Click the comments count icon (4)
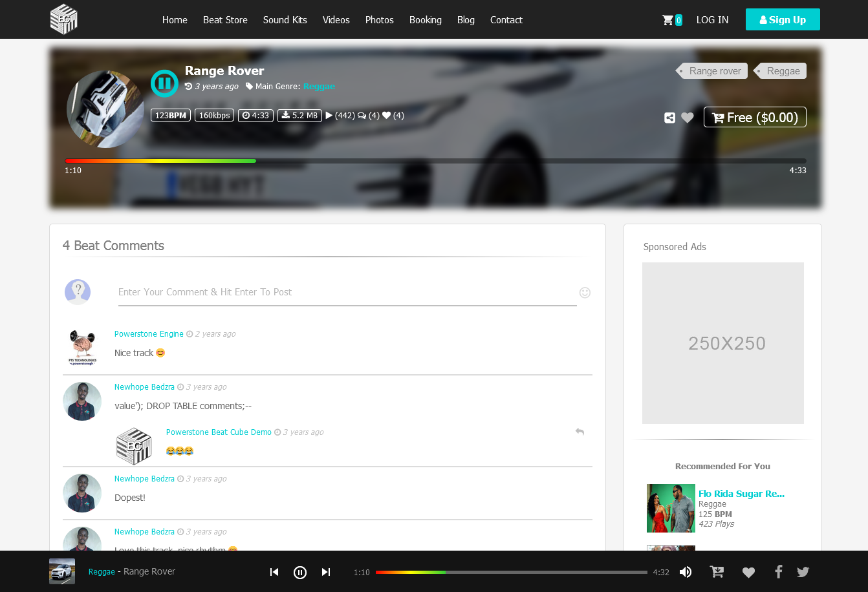This screenshot has height=592, width=868. click(362, 116)
